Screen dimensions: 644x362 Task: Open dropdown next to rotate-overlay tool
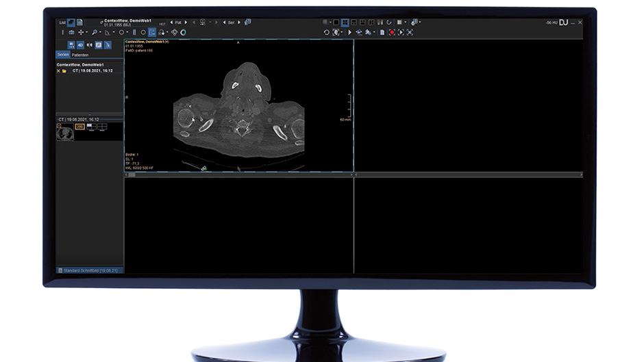pyautogui.click(x=167, y=32)
